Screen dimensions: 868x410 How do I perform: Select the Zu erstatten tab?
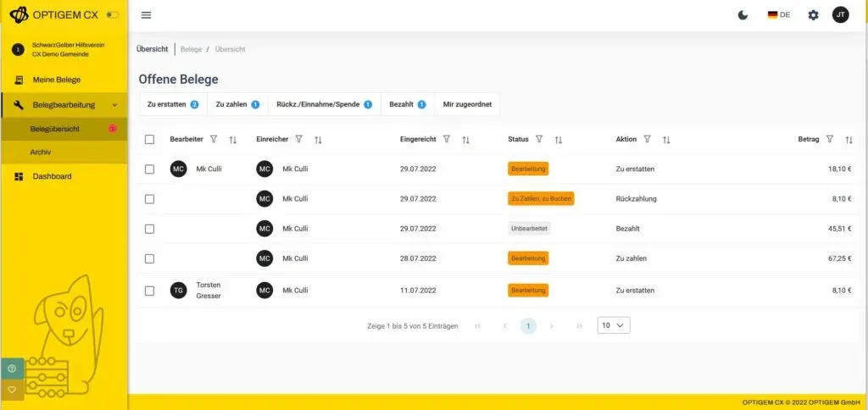[172, 104]
